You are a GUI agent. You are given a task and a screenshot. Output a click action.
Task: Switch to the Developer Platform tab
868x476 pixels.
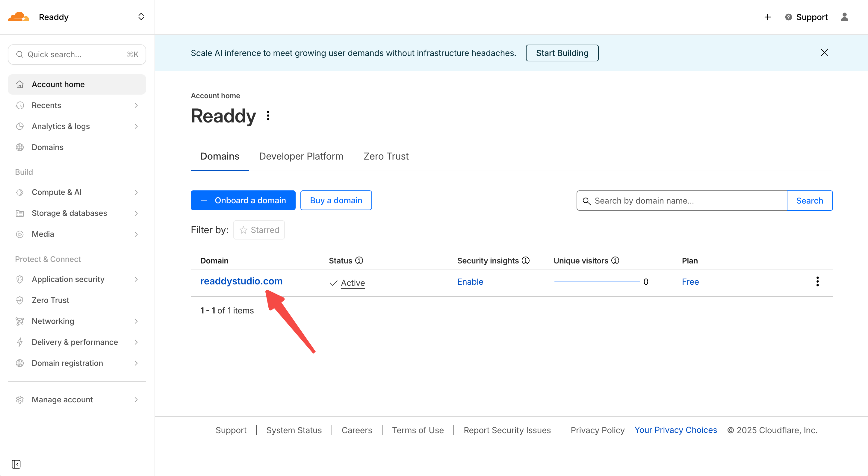click(301, 156)
